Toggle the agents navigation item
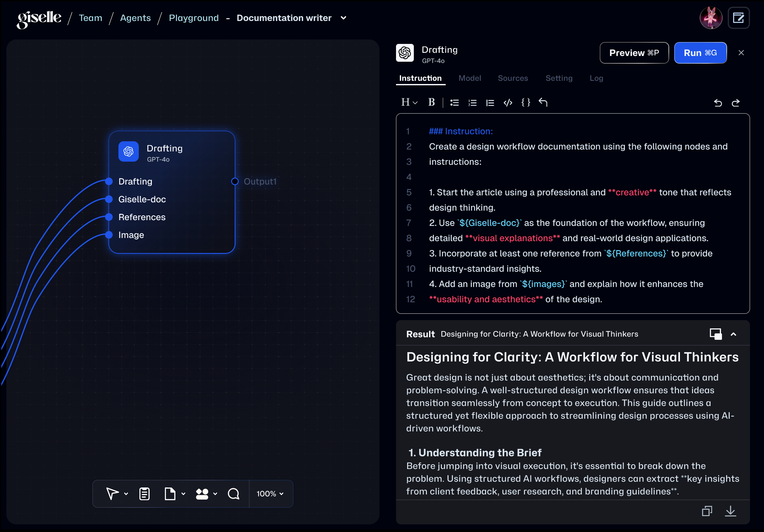 click(x=136, y=18)
